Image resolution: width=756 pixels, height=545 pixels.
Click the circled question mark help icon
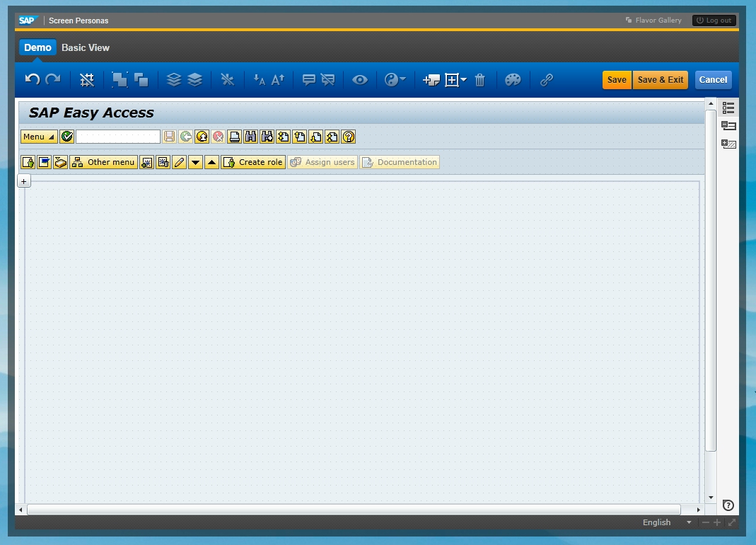728,505
